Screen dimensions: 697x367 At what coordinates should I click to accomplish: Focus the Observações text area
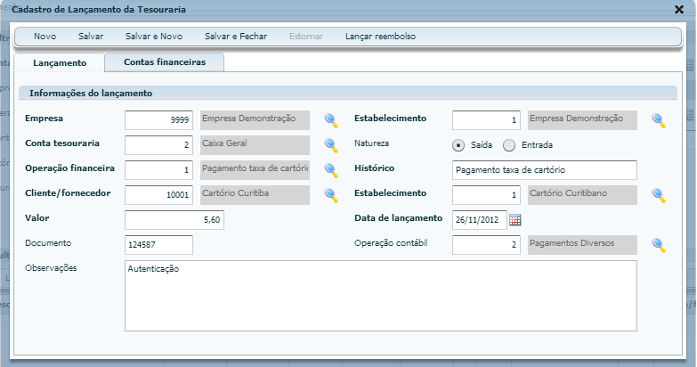[381, 295]
